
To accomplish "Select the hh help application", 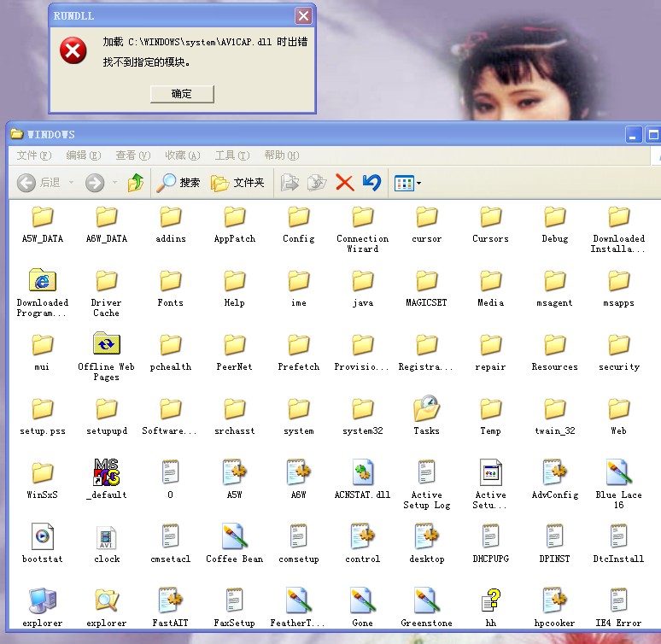I will click(x=491, y=607).
